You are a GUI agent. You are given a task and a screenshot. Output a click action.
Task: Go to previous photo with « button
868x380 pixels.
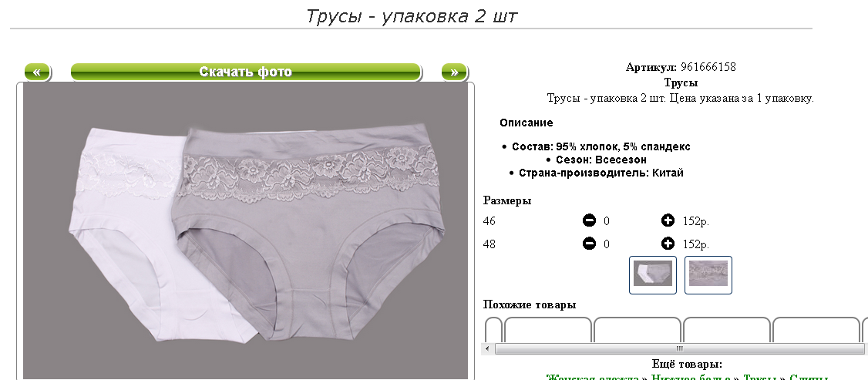(37, 72)
